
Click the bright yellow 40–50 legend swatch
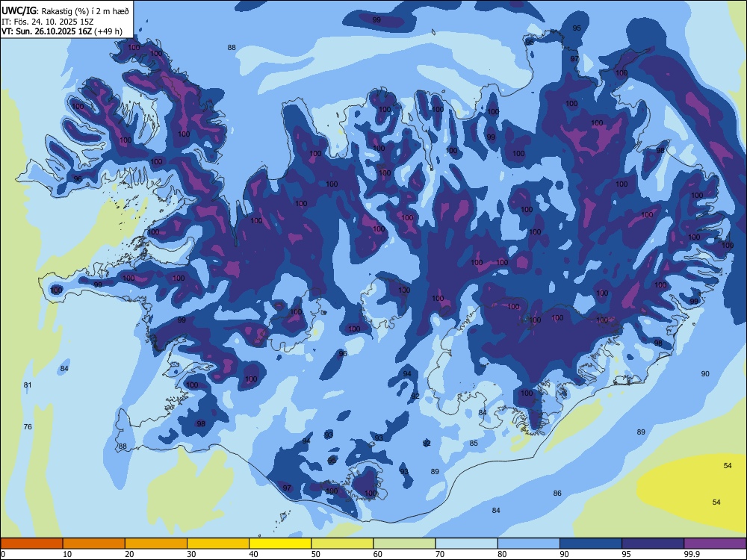pyautogui.click(x=280, y=544)
